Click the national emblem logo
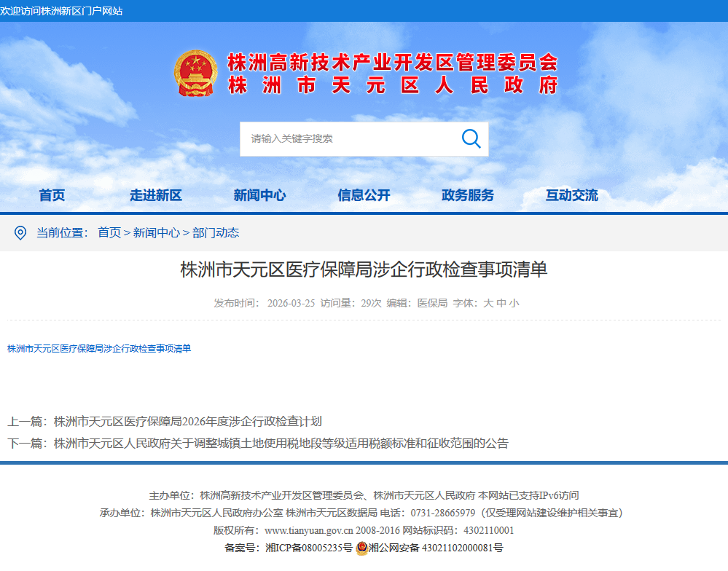 coord(195,74)
